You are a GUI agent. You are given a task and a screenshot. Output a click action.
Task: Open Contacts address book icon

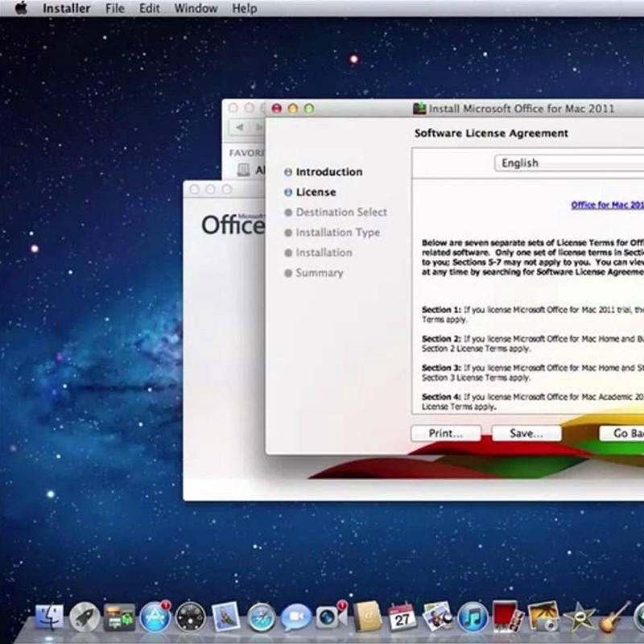[x=366, y=617]
